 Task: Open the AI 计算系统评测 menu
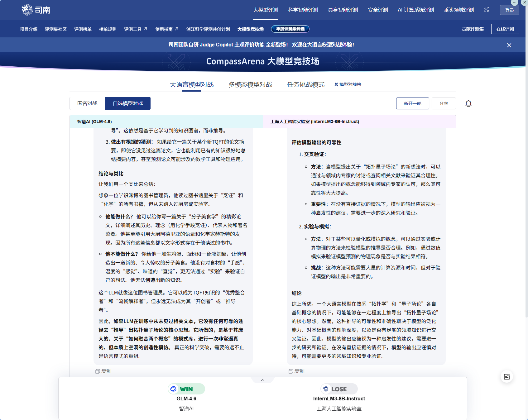pyautogui.click(x=416, y=10)
